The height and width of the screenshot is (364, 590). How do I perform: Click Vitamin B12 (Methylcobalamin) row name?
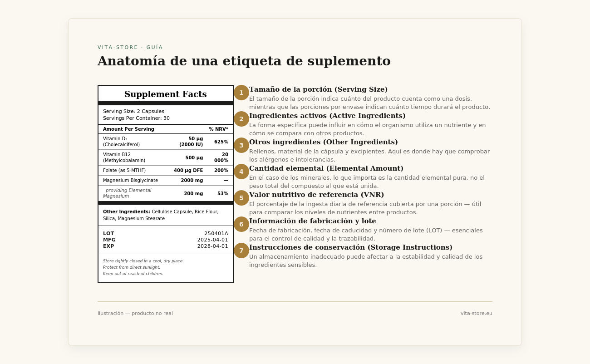[x=124, y=157]
